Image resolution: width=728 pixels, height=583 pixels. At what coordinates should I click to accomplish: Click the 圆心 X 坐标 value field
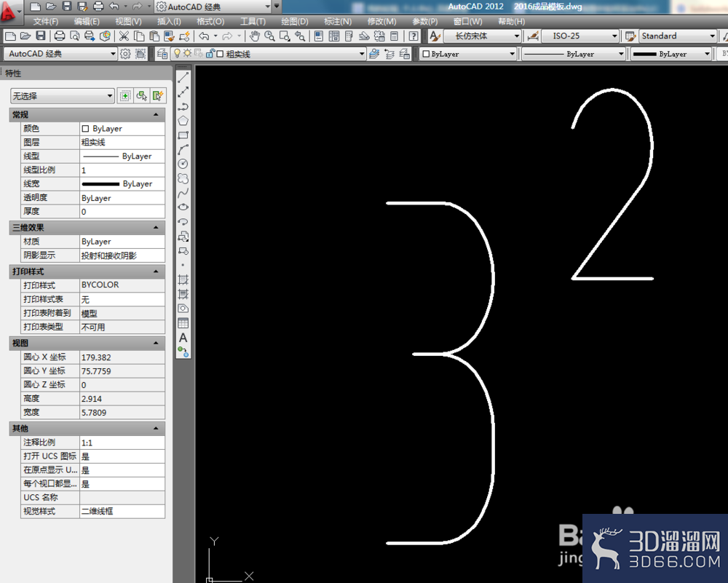(x=122, y=357)
